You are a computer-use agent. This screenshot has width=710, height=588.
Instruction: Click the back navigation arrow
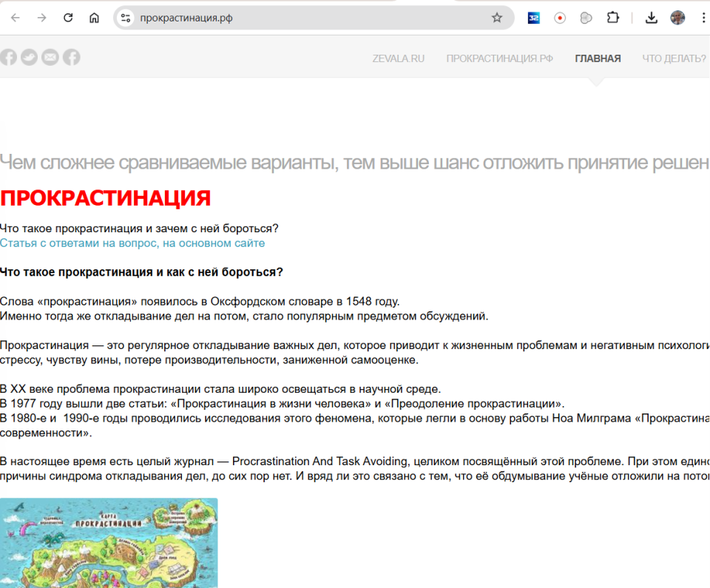pos(15,17)
